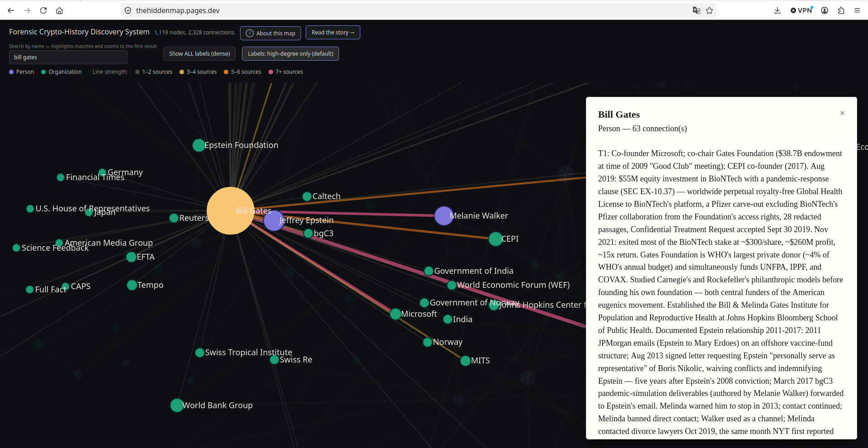Click the Swiss Re node

coord(274,360)
